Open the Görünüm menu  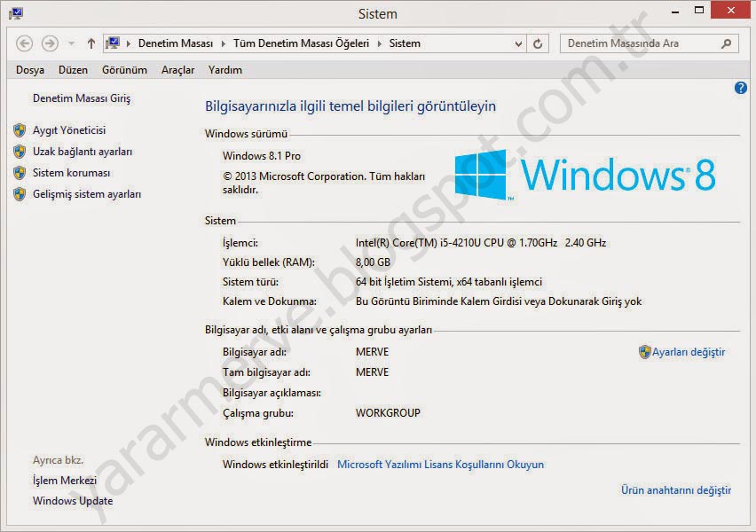(124, 70)
